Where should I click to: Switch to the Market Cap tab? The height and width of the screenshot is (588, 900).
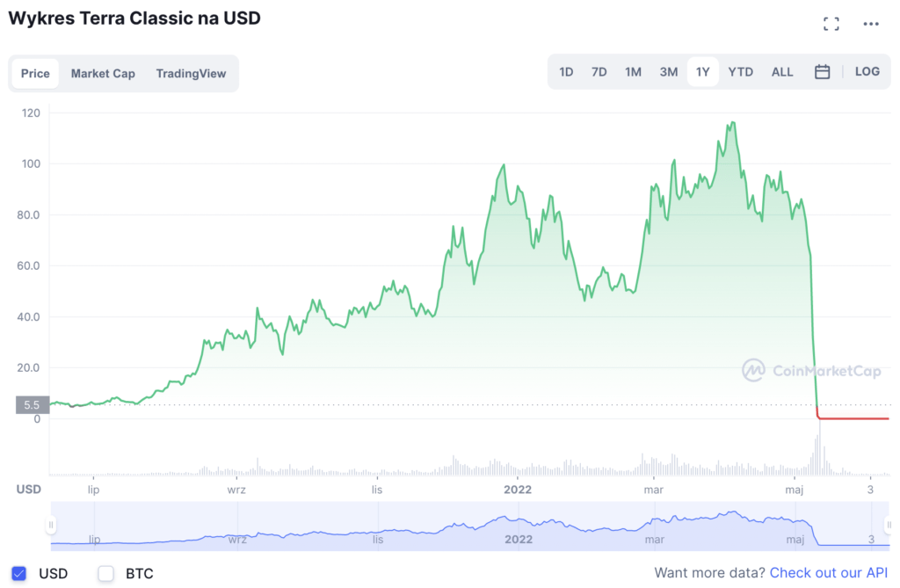coord(103,73)
